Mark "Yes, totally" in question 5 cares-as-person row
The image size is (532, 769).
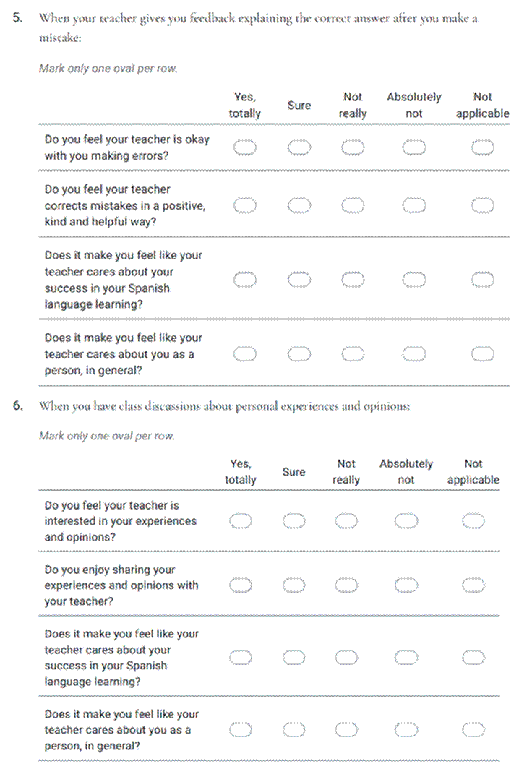[246, 354]
